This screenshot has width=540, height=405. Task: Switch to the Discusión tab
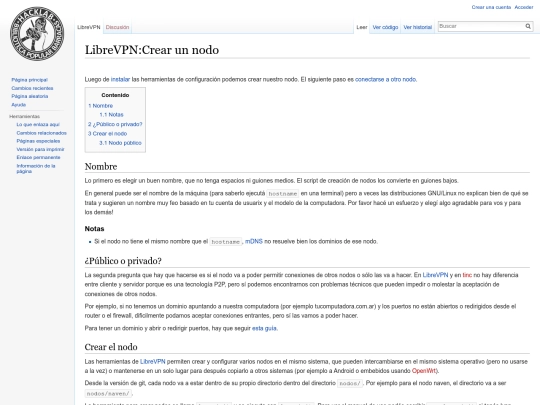[x=117, y=27]
